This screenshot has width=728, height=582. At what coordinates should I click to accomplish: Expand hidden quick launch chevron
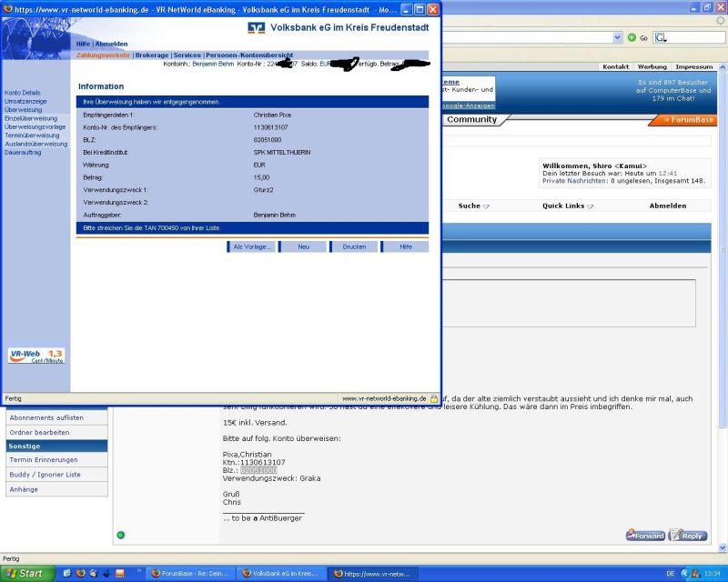pos(138,569)
